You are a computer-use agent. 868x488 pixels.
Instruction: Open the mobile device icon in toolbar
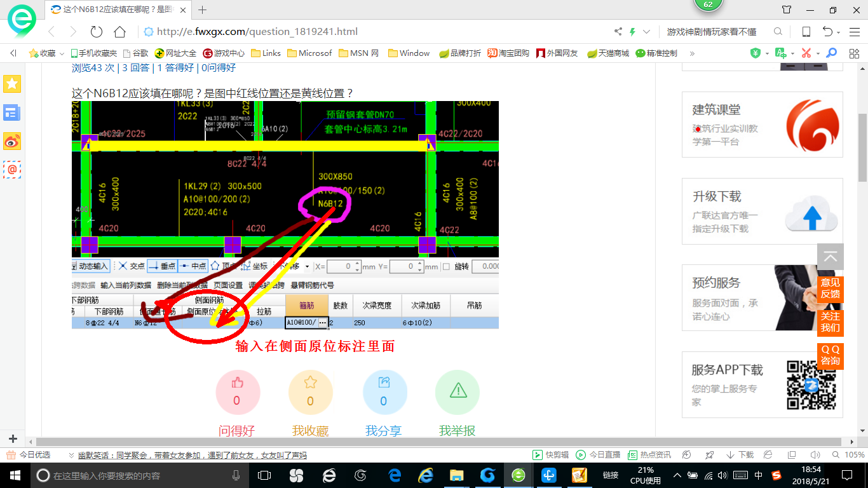pos(806,32)
